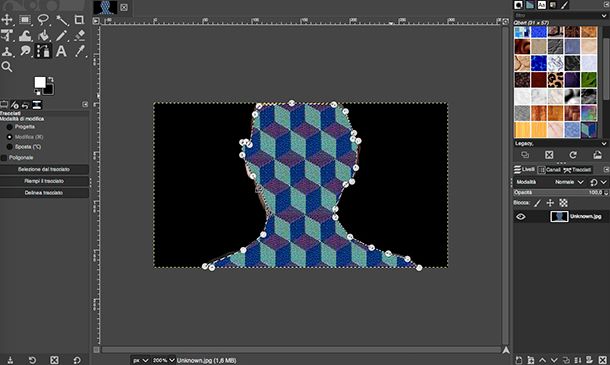610x365 pixels.
Task: Select the Pencil tool
Action: (x=61, y=35)
